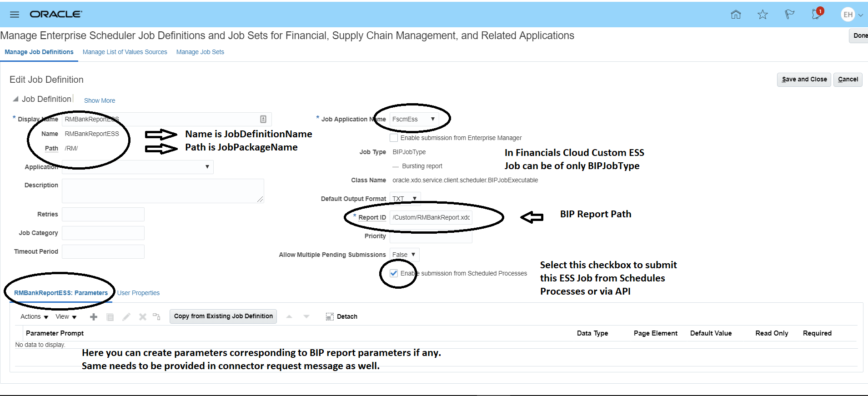
Task: Click the Done button
Action: 859,36
